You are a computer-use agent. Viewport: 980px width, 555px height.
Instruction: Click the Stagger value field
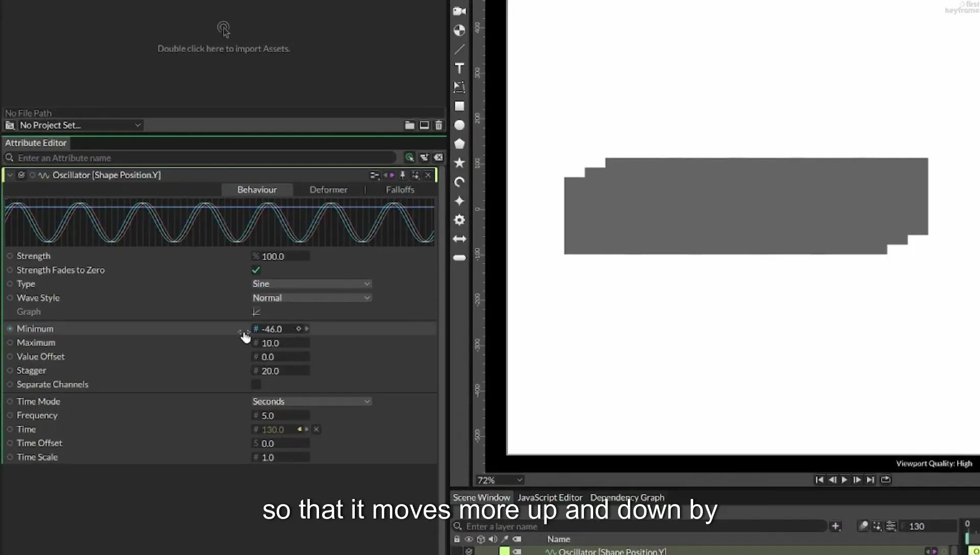[281, 371]
